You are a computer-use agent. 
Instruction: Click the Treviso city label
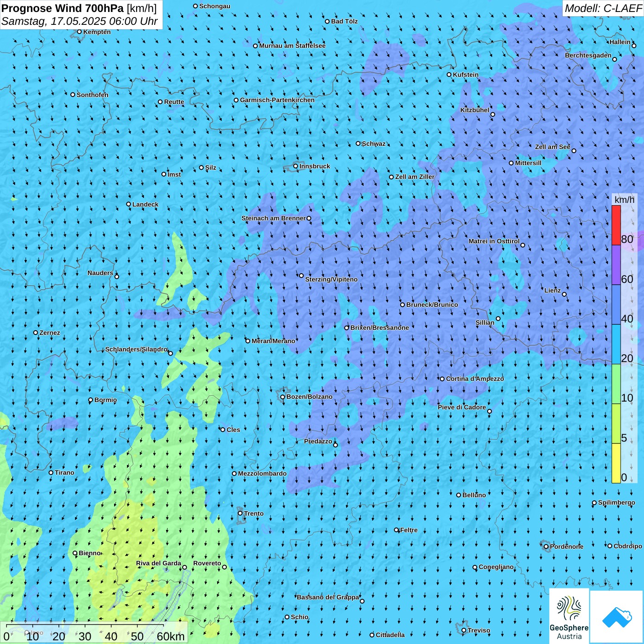(479, 630)
